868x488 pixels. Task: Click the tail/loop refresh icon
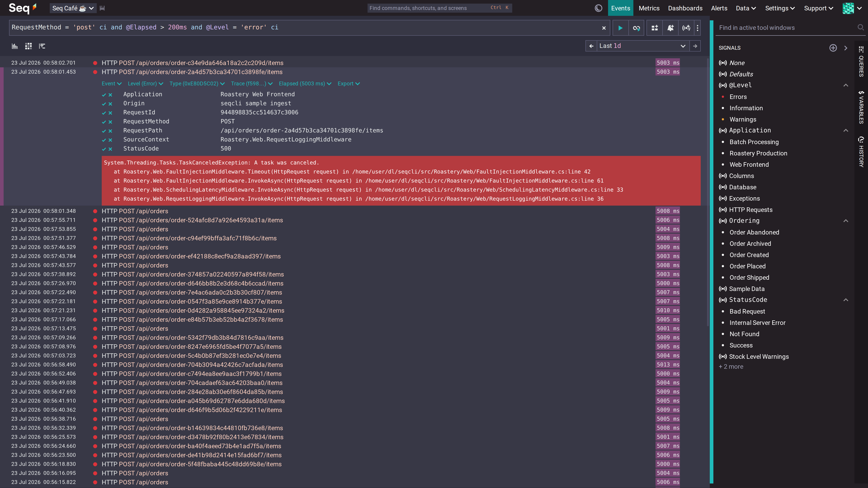[636, 28]
